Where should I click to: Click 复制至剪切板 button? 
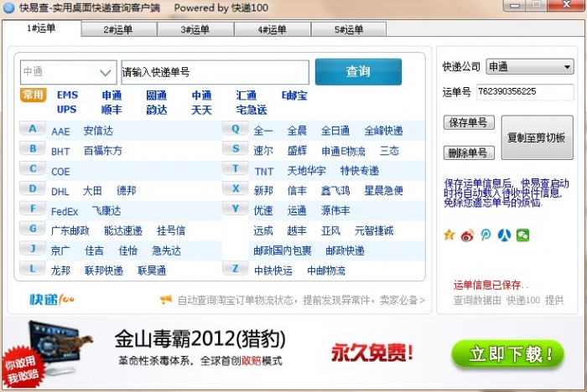pyautogui.click(x=538, y=137)
